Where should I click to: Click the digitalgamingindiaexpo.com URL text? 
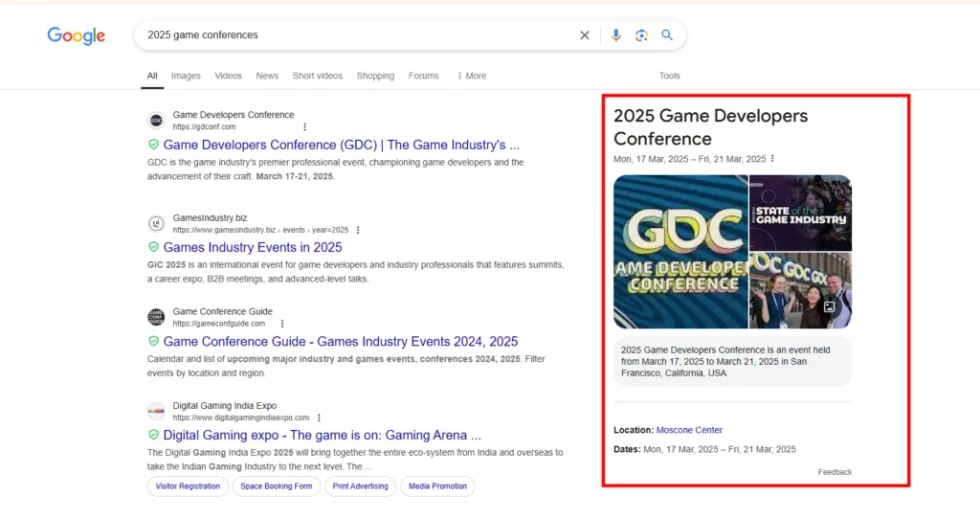[240, 417]
